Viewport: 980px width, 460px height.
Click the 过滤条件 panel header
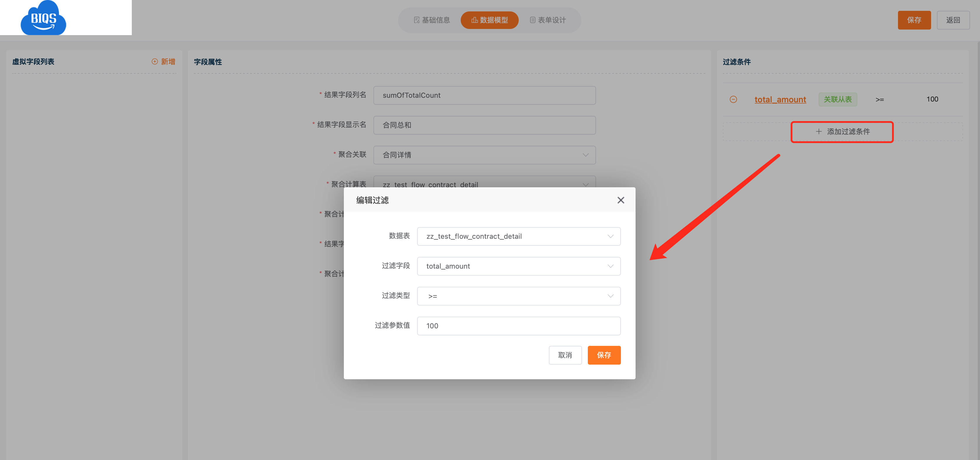coord(737,62)
